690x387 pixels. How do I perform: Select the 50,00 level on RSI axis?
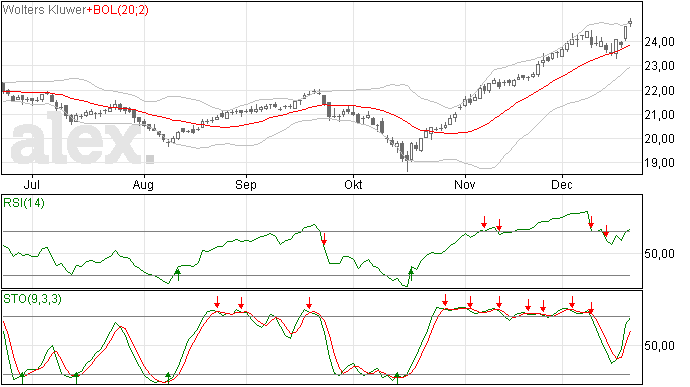click(x=659, y=254)
